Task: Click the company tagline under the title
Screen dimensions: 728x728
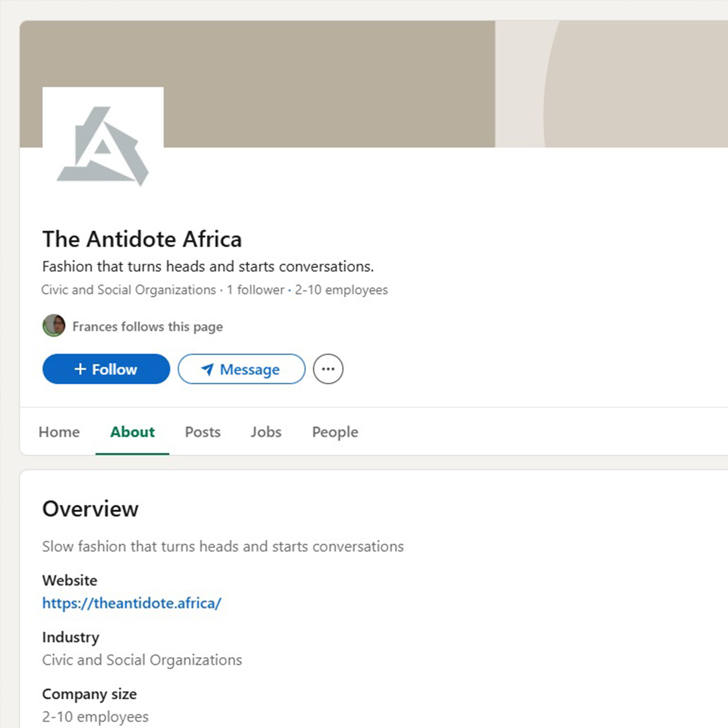Action: point(208,266)
